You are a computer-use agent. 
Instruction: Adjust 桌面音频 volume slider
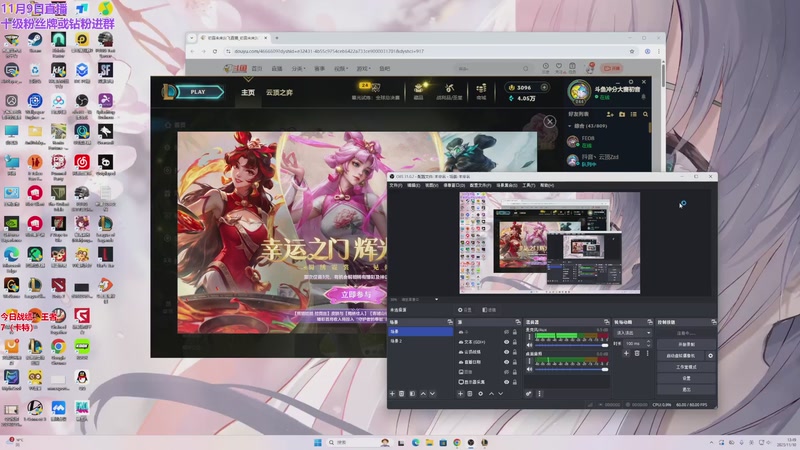[x=571, y=369]
